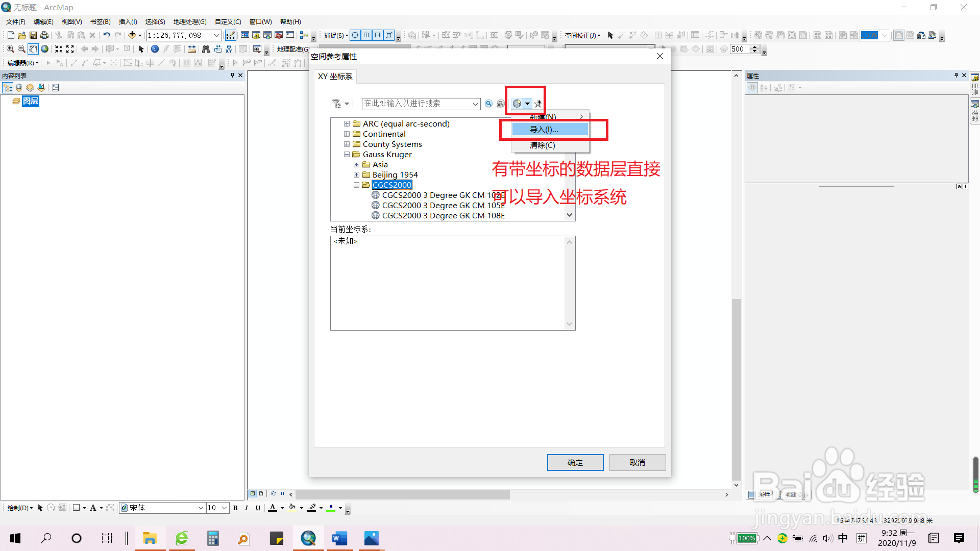This screenshot has height=551, width=980.
Task: Select CGCS2000 3 Degree GK CM 105E
Action: click(442, 205)
